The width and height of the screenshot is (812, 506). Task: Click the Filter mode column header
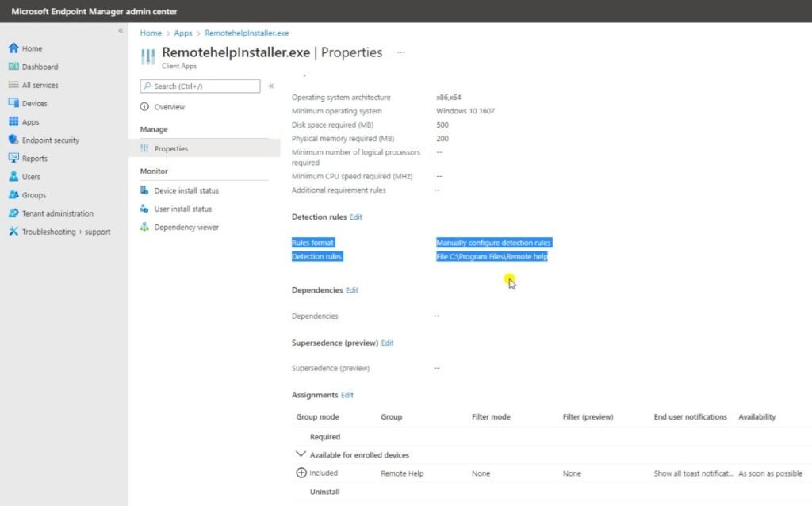(x=491, y=417)
